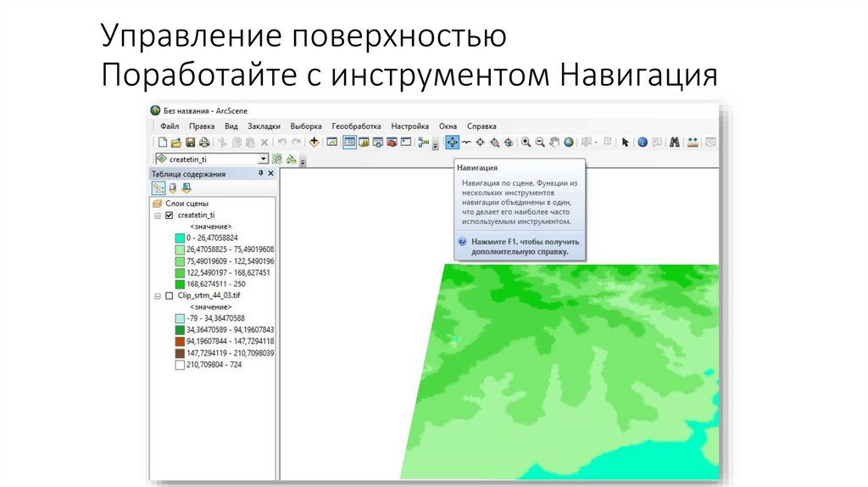This screenshot has height=487, width=868.
Task: Close the Table of Contents panel
Action: point(270,173)
